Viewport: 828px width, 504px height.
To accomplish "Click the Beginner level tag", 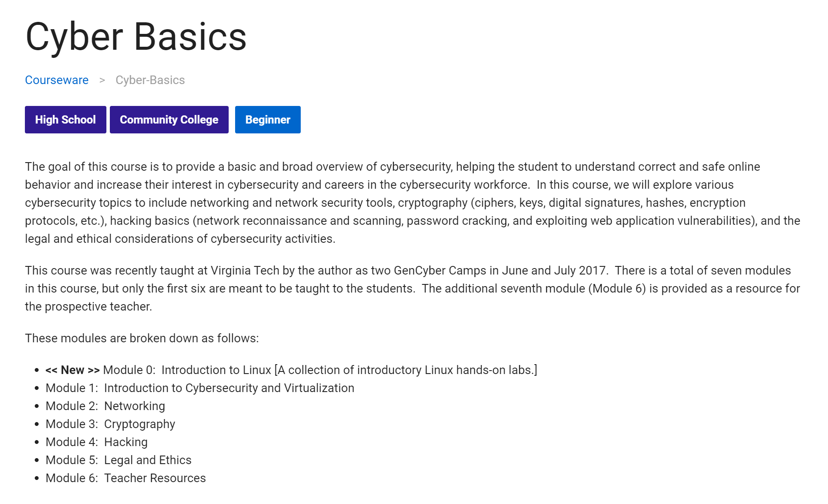I will pyautogui.click(x=268, y=120).
